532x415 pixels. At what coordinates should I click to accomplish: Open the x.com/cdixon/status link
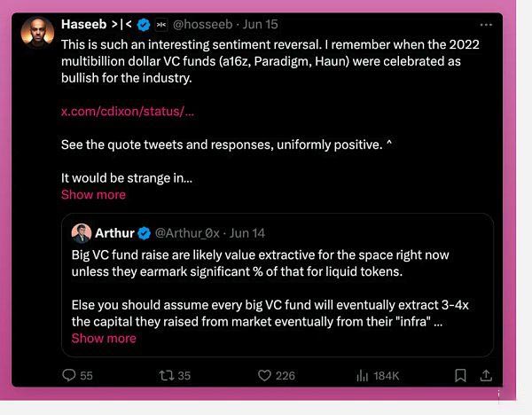click(128, 112)
